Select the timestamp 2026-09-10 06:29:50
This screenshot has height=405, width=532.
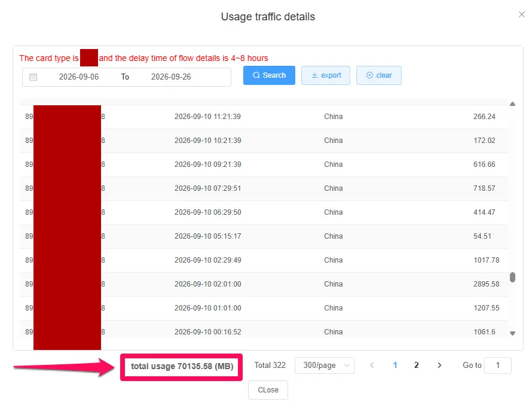[207, 212]
